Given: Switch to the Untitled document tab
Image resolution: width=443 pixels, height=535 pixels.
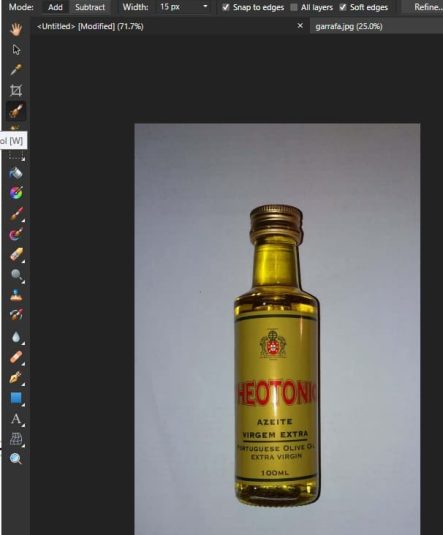Looking at the screenshot, I should point(90,26).
